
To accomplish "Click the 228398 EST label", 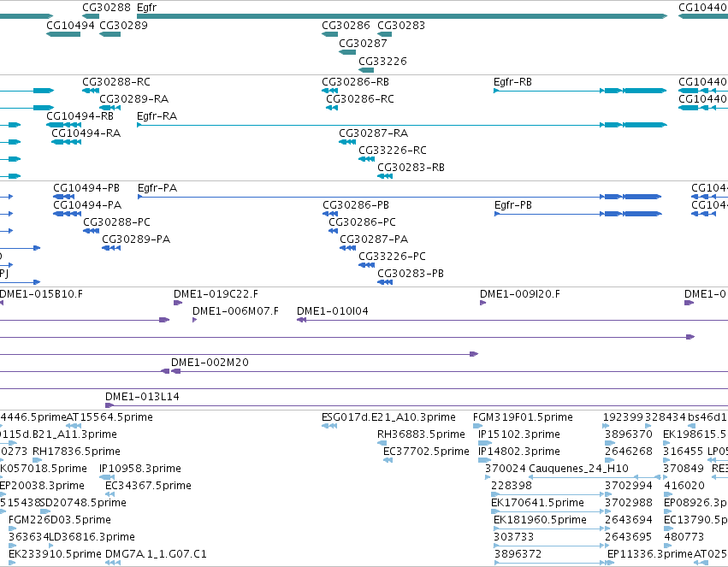I will 512,486.
